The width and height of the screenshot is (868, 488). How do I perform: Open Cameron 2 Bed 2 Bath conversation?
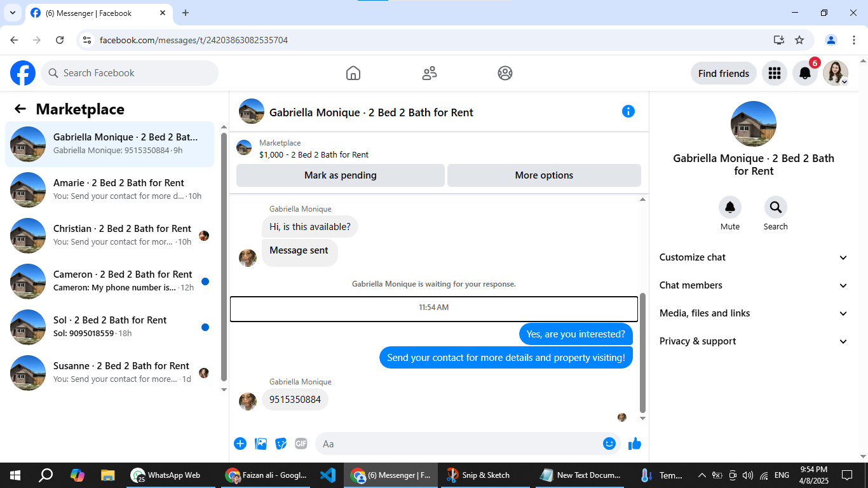[x=110, y=281]
